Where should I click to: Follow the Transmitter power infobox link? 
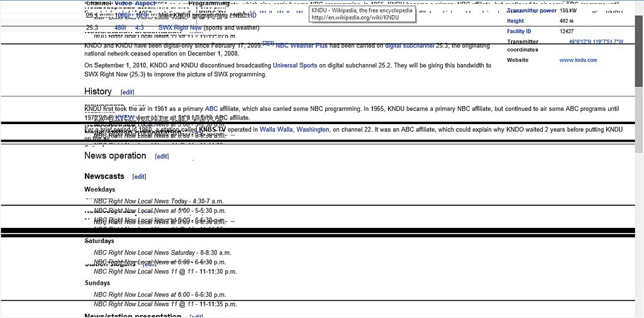point(532,11)
